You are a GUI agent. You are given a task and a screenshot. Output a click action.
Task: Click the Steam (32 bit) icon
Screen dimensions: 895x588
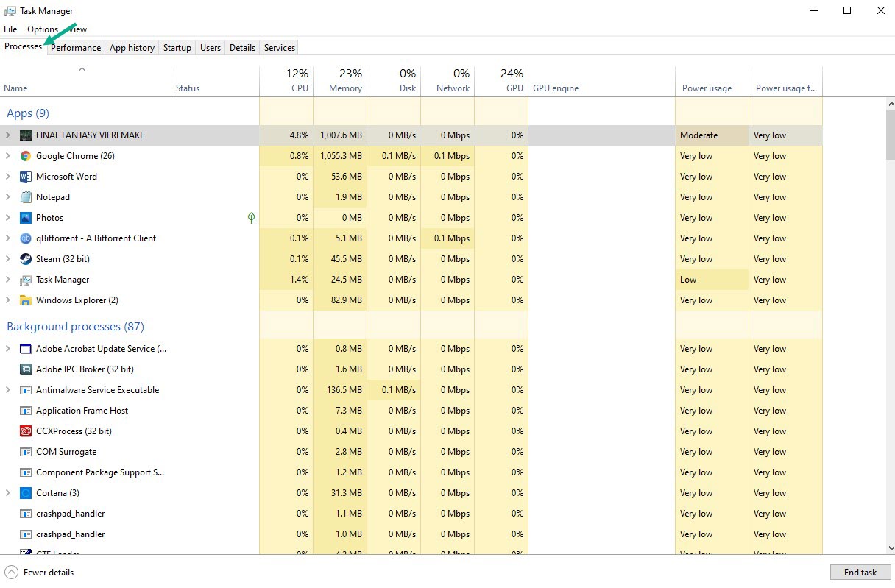[x=26, y=259]
